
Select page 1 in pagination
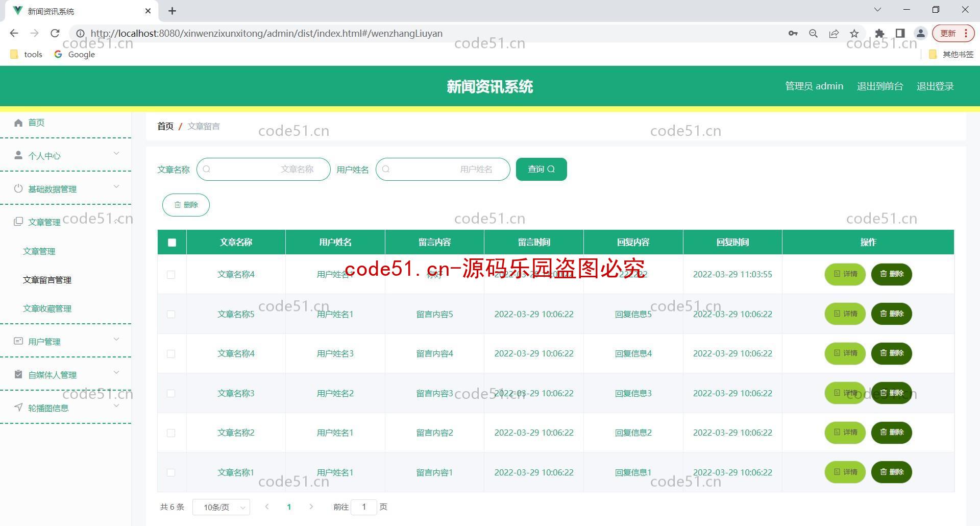coord(289,507)
